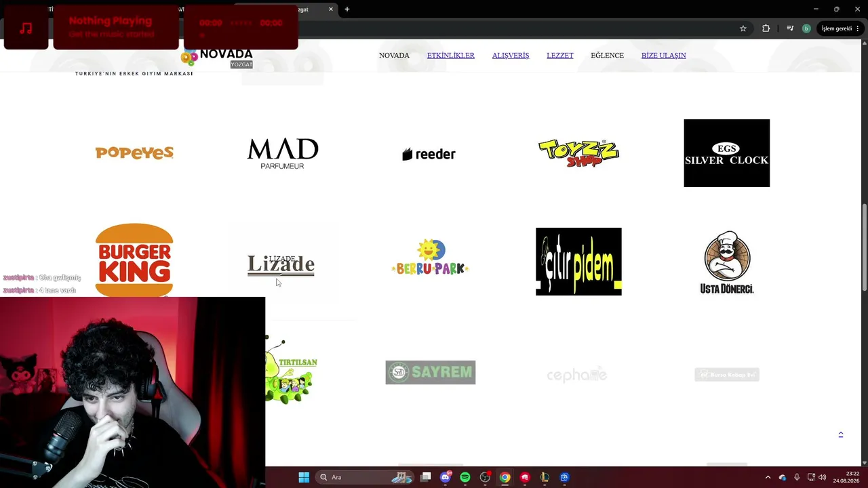Select the reeder brand logo
The height and width of the screenshot is (488, 868).
429,154
